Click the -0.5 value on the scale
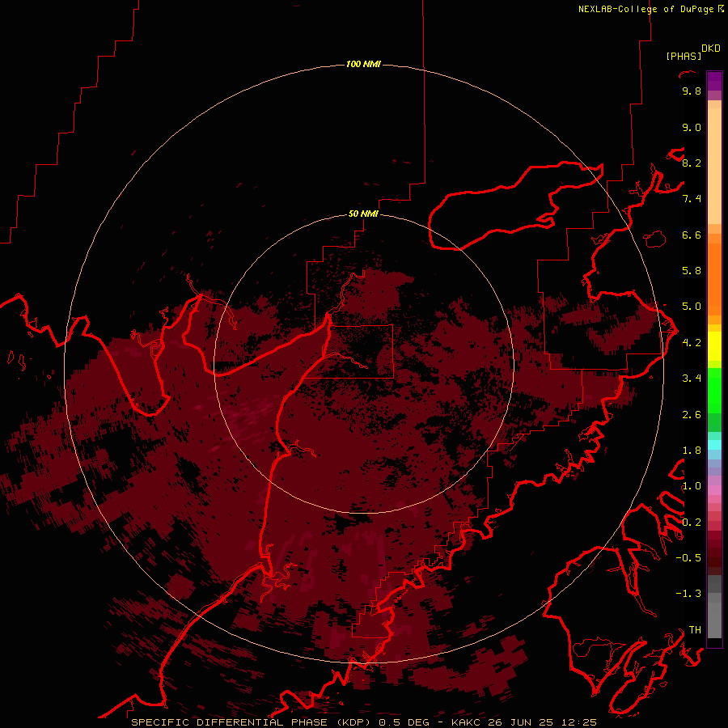 pos(688,558)
